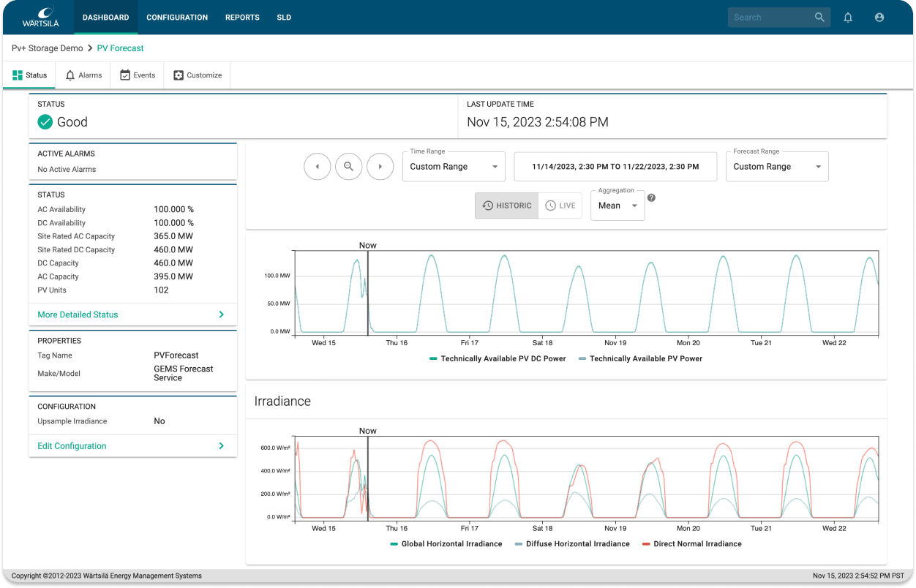Switch to LIVE data mode

[560, 206]
